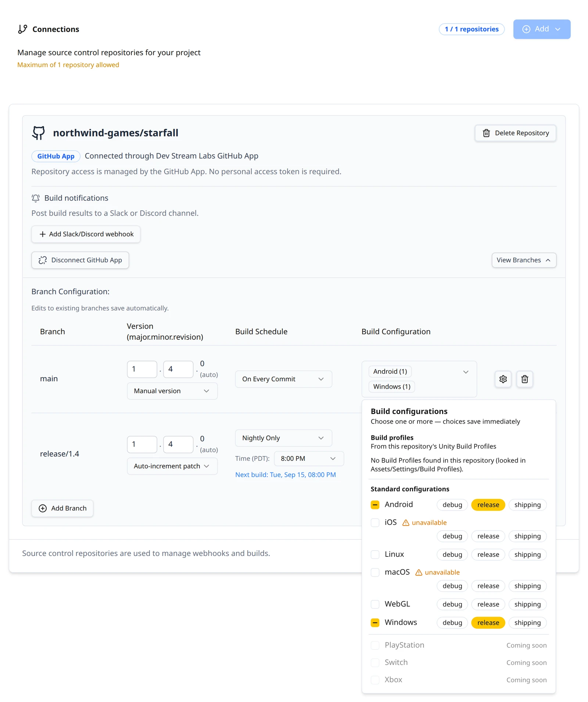The height and width of the screenshot is (702, 588).
Task: Click Next build Tue, Sep 15 text
Action: coord(285,474)
